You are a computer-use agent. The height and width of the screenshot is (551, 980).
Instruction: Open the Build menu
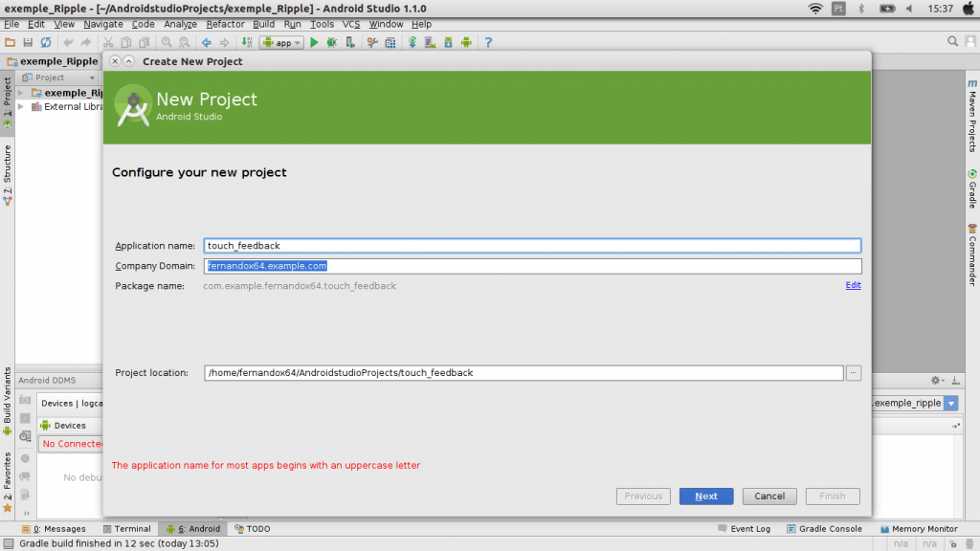pyautogui.click(x=263, y=24)
